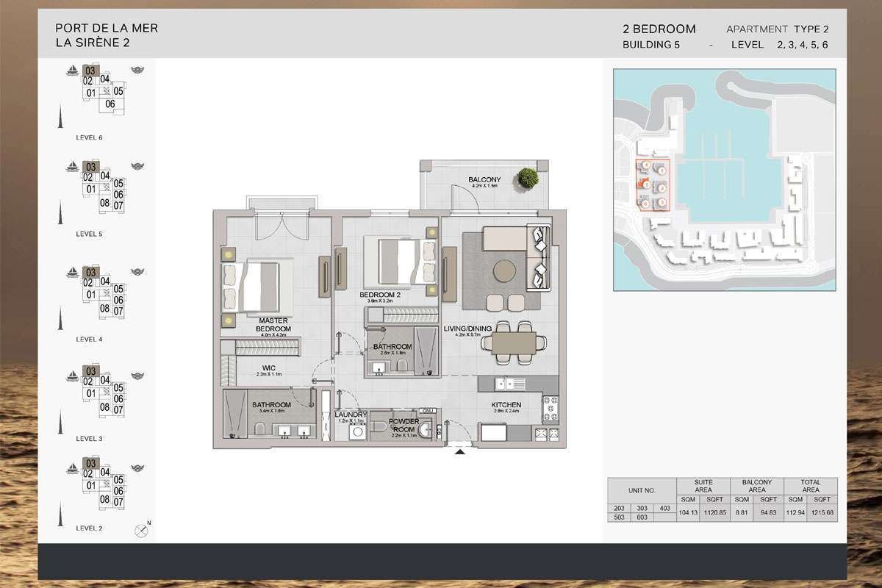
Task: Click the entrance arrow below the front door
Action: (x=460, y=452)
